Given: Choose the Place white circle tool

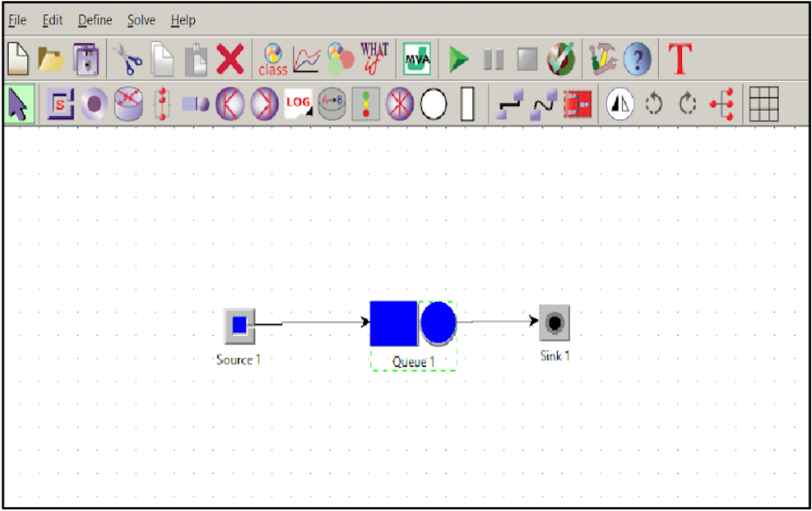Looking at the screenshot, I should 434,105.
